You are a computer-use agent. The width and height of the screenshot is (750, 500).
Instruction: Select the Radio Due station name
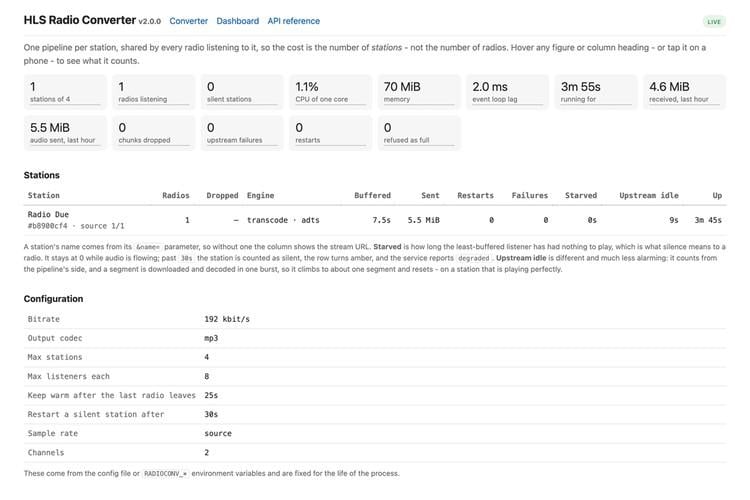tap(48, 214)
